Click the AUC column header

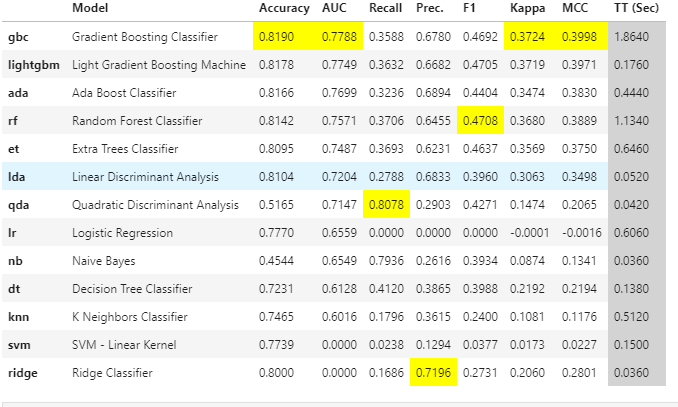pos(334,9)
